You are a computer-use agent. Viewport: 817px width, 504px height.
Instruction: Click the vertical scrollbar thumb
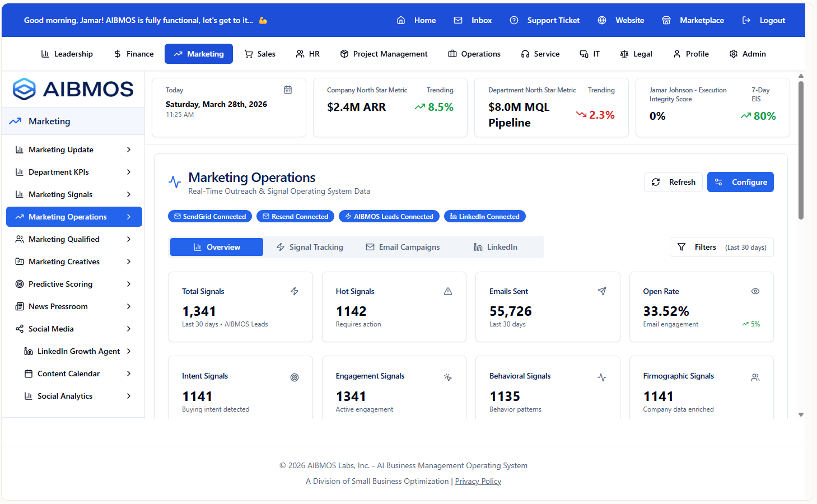click(x=801, y=150)
